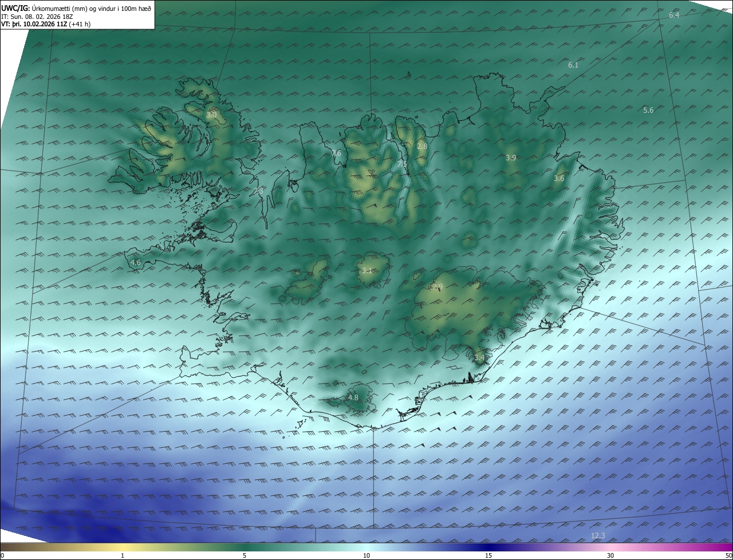This screenshot has width=733, height=560.
Task: Click the map value 2.8
Action: click(x=422, y=147)
